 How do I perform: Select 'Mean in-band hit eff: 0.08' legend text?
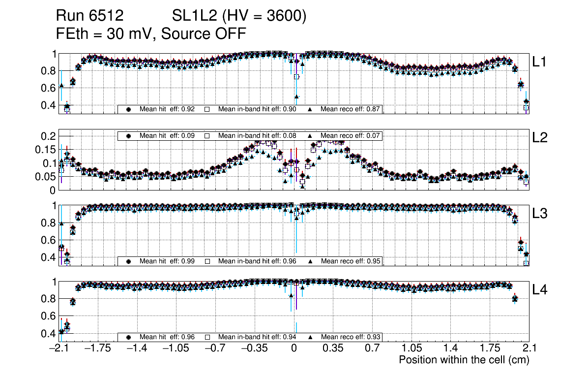click(x=257, y=136)
